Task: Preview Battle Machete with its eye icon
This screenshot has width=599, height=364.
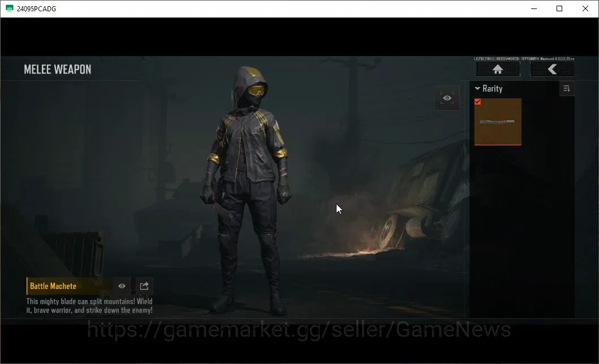Action: coord(122,286)
